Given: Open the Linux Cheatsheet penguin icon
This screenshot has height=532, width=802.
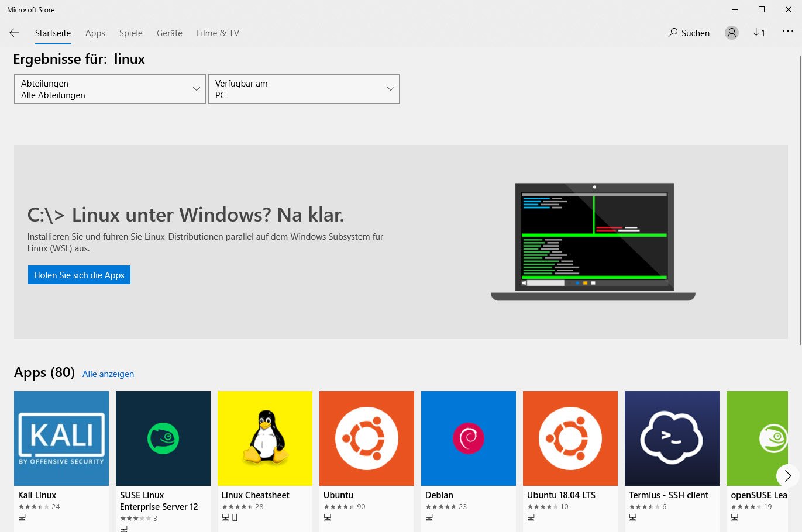Looking at the screenshot, I should point(265,438).
